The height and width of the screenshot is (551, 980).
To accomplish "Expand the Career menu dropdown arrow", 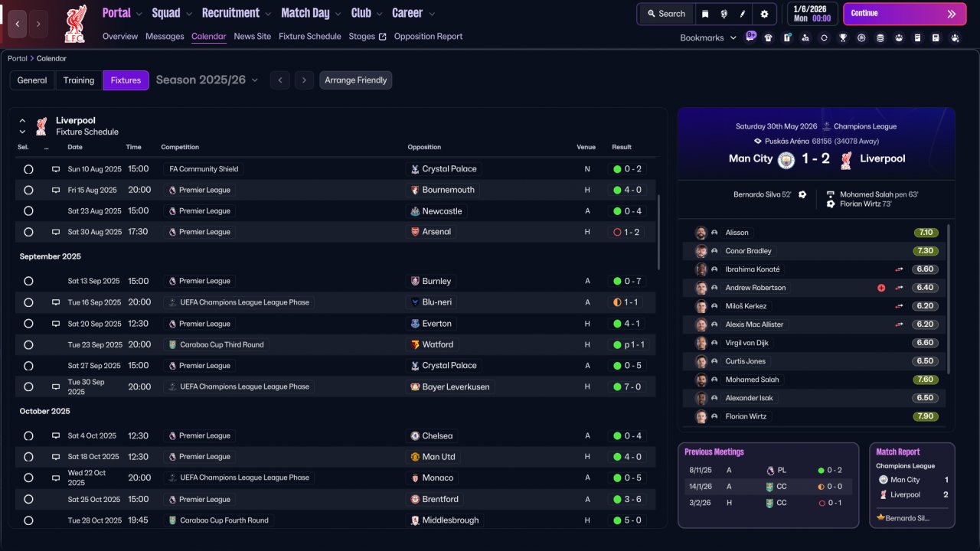I will 431,14.
